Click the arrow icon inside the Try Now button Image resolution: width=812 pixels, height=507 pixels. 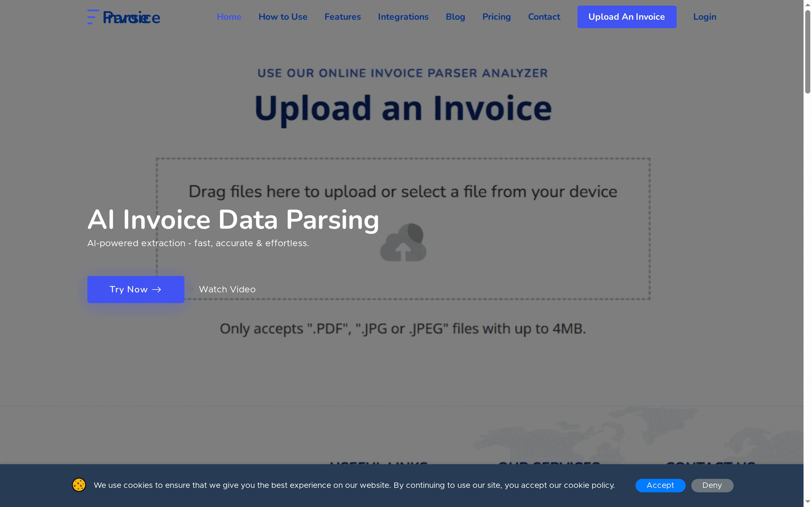pos(156,289)
